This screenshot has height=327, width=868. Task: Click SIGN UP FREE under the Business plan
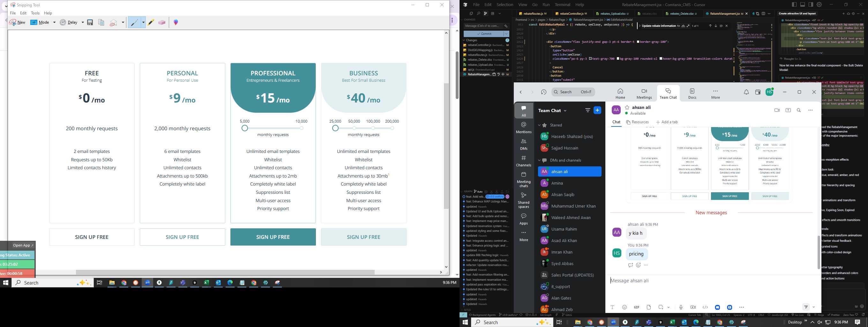363,237
